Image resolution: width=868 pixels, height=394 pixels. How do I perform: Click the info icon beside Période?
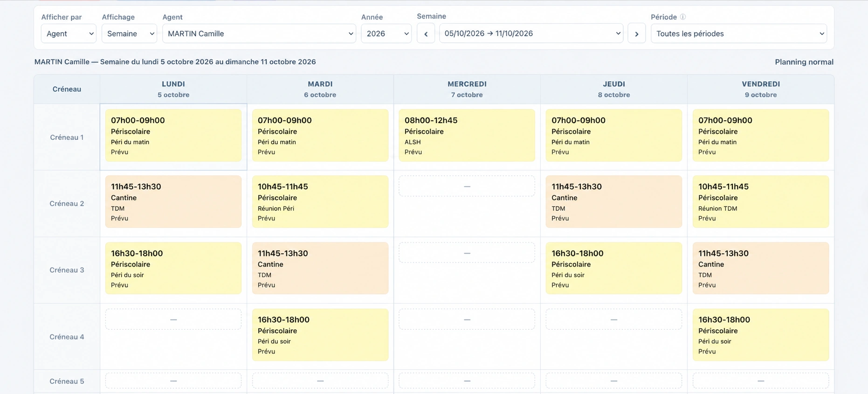[683, 17]
